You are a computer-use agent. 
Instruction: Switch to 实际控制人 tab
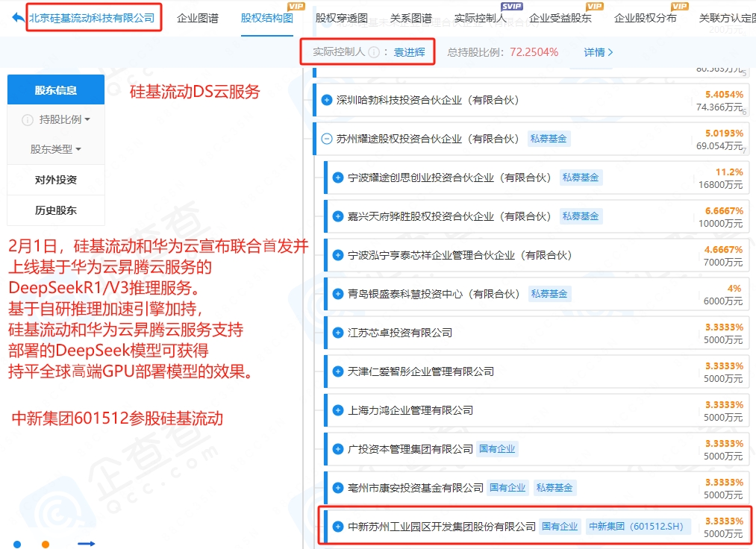point(480,19)
